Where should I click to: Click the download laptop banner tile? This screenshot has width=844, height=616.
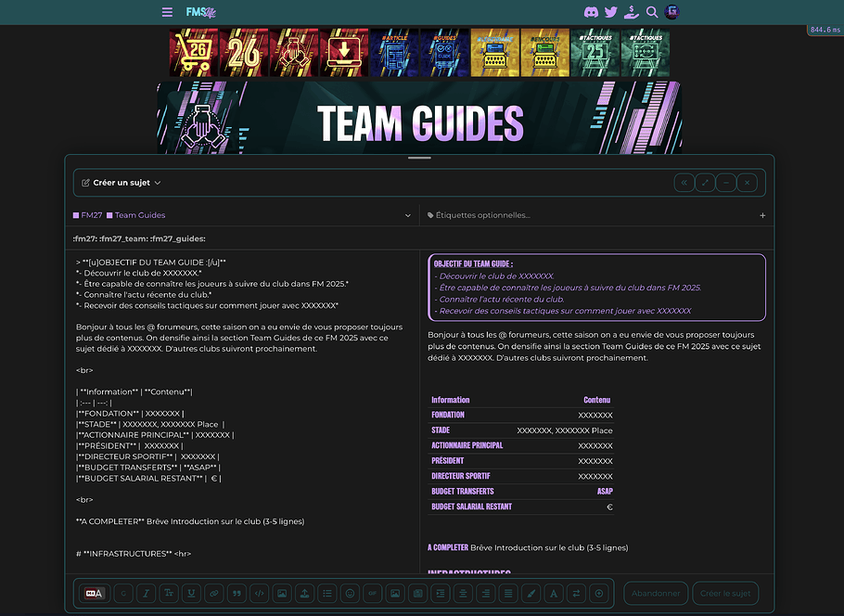pyautogui.click(x=344, y=53)
